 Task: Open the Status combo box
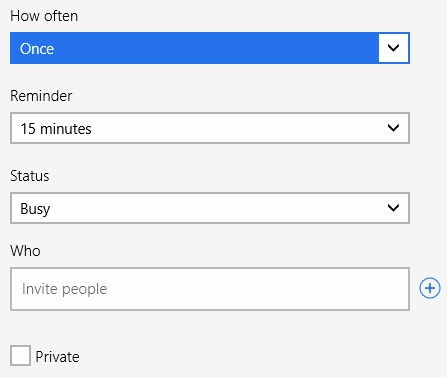pos(210,208)
